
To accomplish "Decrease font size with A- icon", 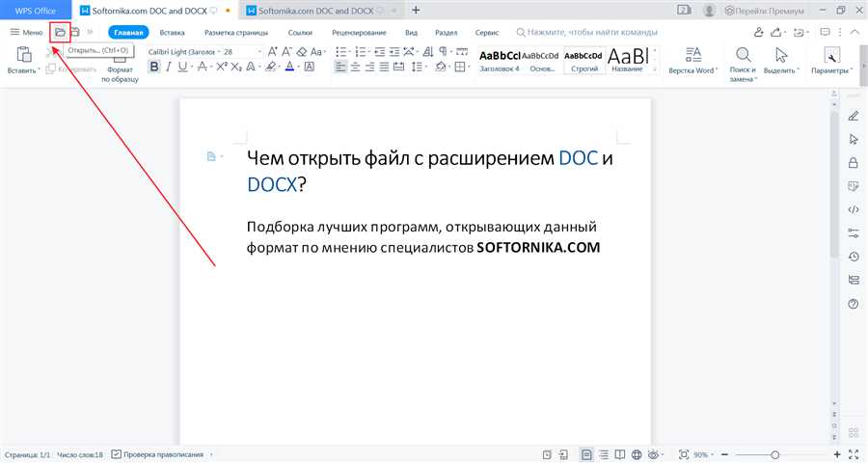I will coord(286,51).
